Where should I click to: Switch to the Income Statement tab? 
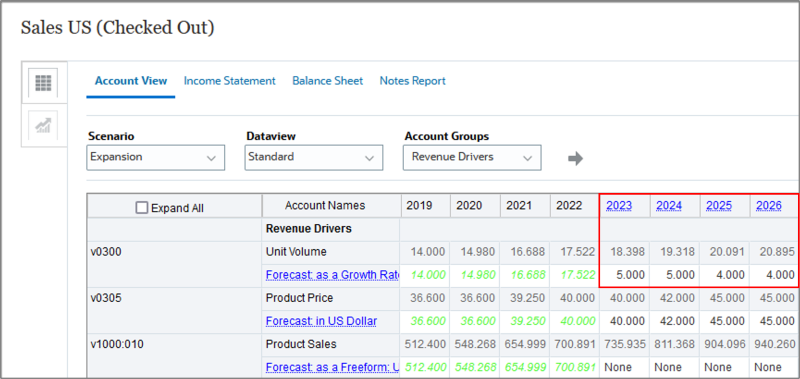230,81
